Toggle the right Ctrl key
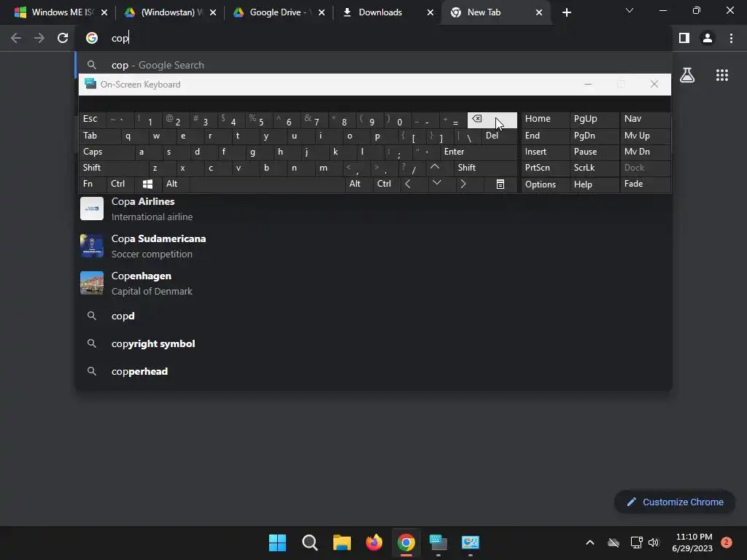 (x=387, y=184)
